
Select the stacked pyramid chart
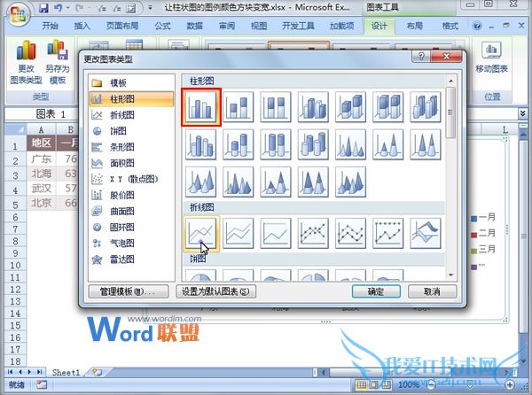[x=276, y=182]
